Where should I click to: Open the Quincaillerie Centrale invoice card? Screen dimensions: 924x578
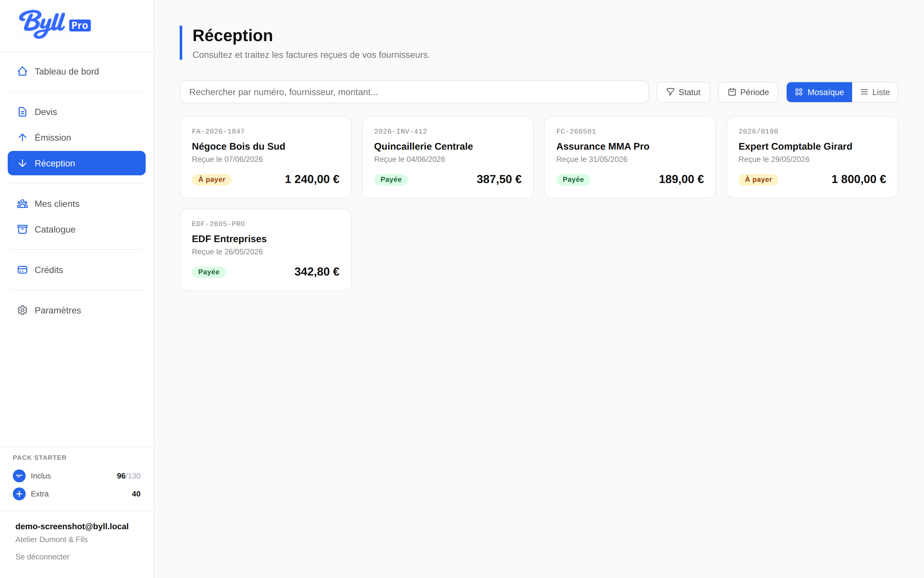click(448, 157)
